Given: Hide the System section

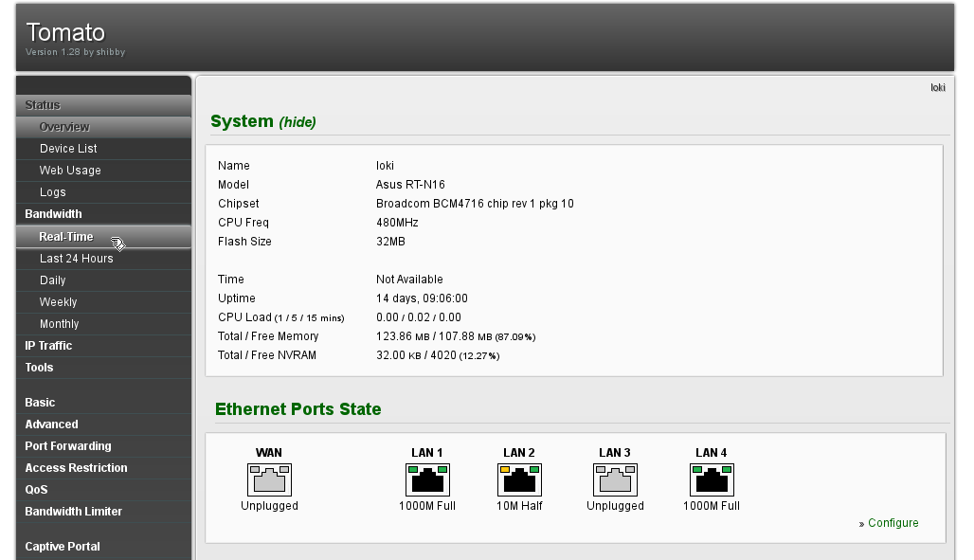Looking at the screenshot, I should point(297,122).
